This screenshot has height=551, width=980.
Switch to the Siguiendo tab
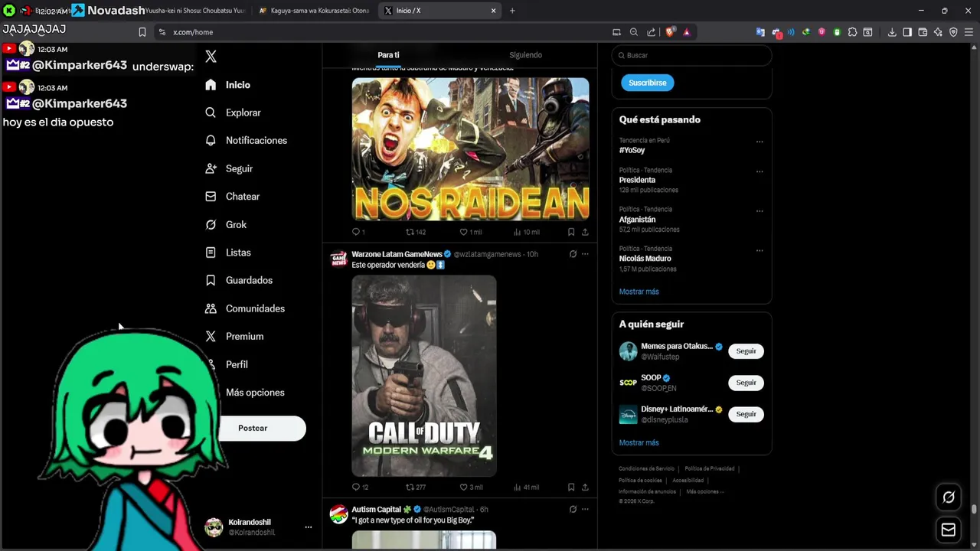525,55
